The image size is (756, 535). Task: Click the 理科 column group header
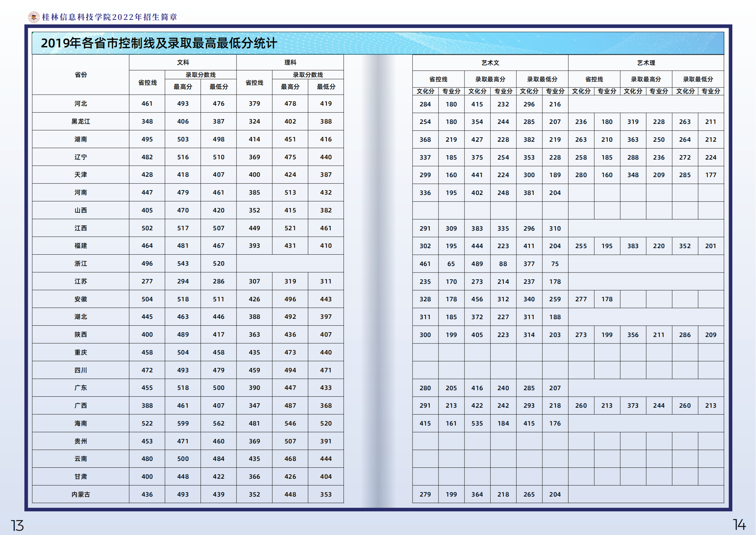[x=290, y=62]
